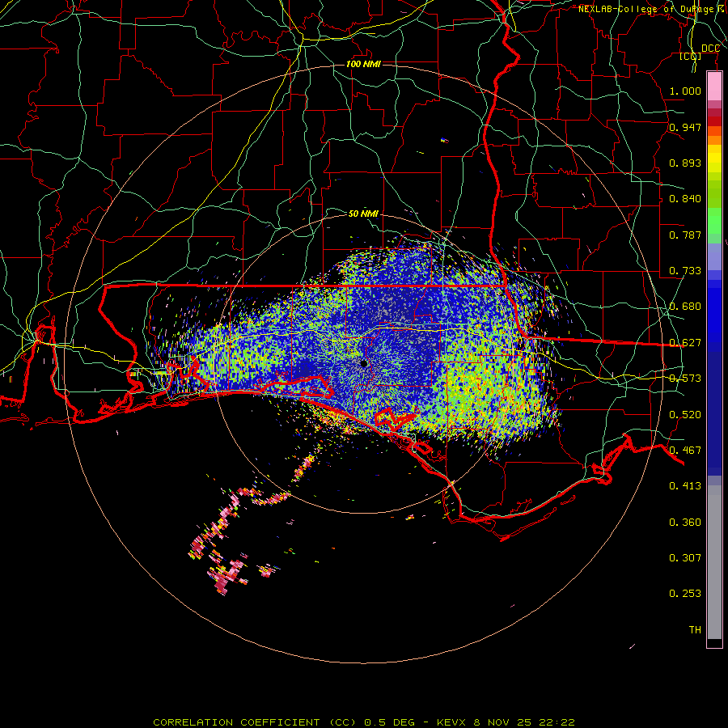Click the 0.5 DEG elevation angle text
Image resolution: width=728 pixels, height=728 pixels.
pos(389,722)
